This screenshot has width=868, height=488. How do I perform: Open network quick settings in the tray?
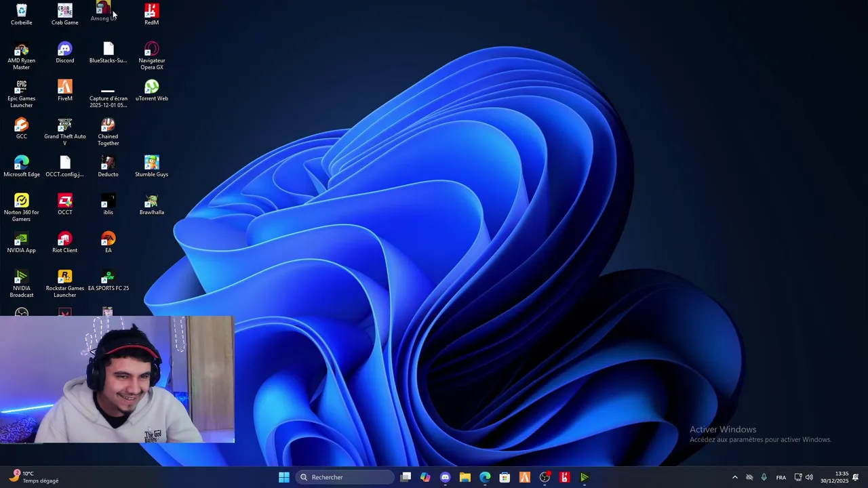pos(798,477)
